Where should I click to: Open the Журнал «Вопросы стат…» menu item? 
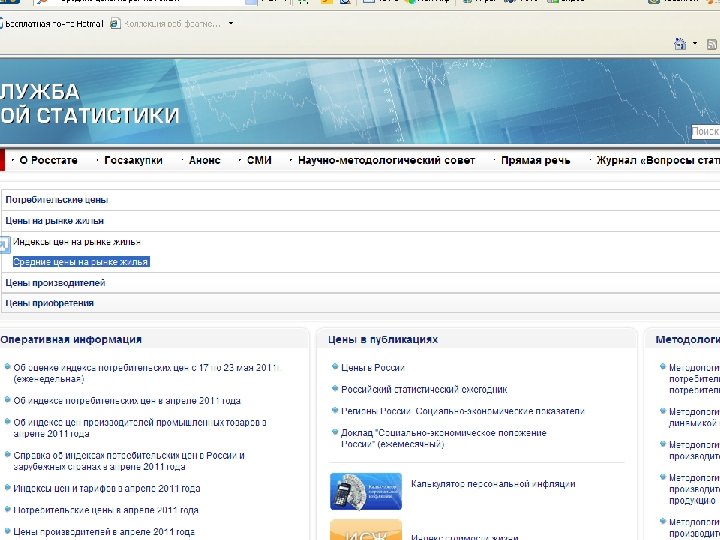point(658,160)
